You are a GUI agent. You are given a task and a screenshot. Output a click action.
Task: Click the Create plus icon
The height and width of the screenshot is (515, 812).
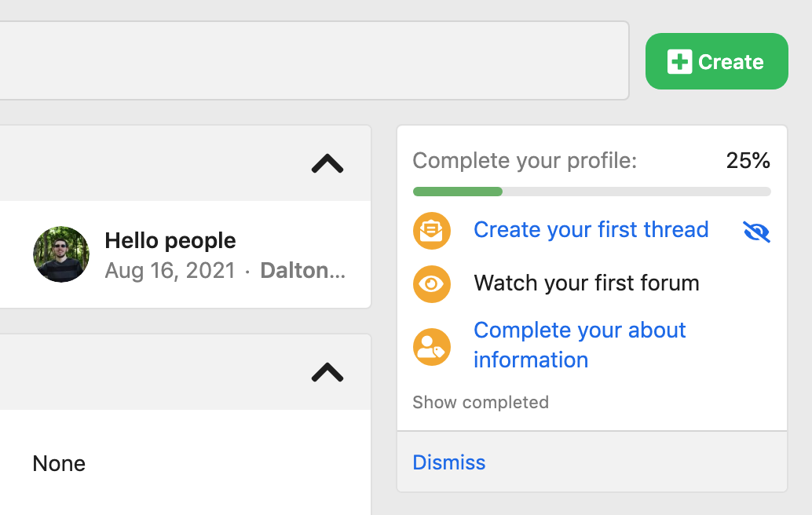681,60
